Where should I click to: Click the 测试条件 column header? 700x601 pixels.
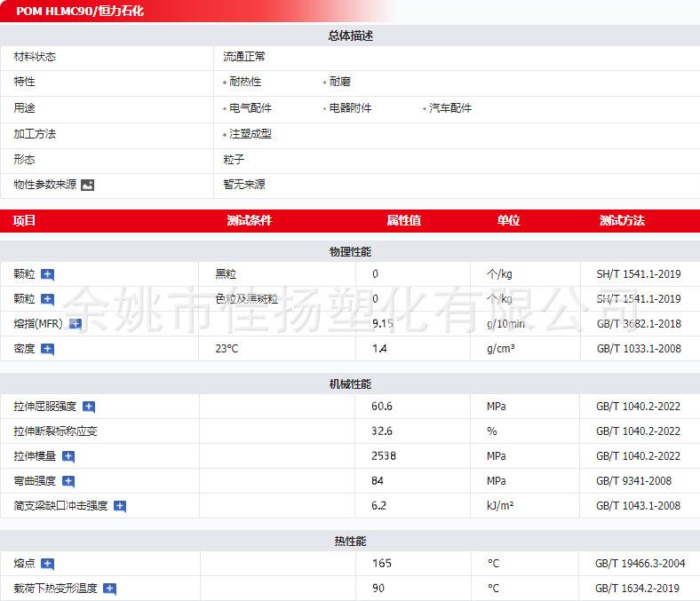(x=249, y=220)
